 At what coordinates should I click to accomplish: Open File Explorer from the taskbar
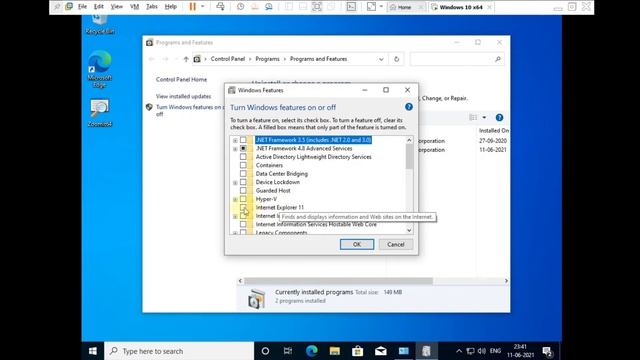coord(335,351)
